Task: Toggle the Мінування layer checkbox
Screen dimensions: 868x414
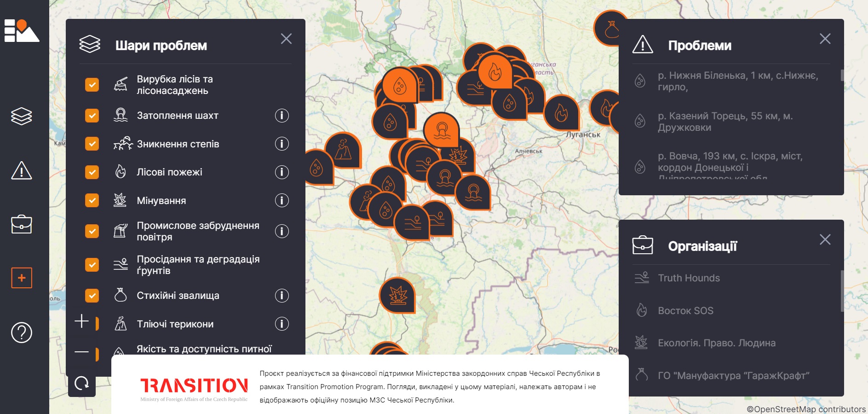Action: tap(92, 200)
